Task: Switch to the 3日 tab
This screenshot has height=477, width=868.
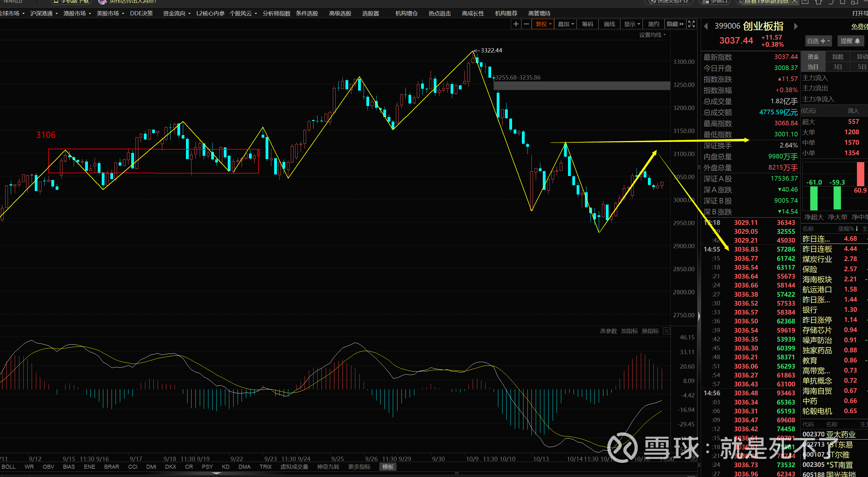Action: click(837, 67)
